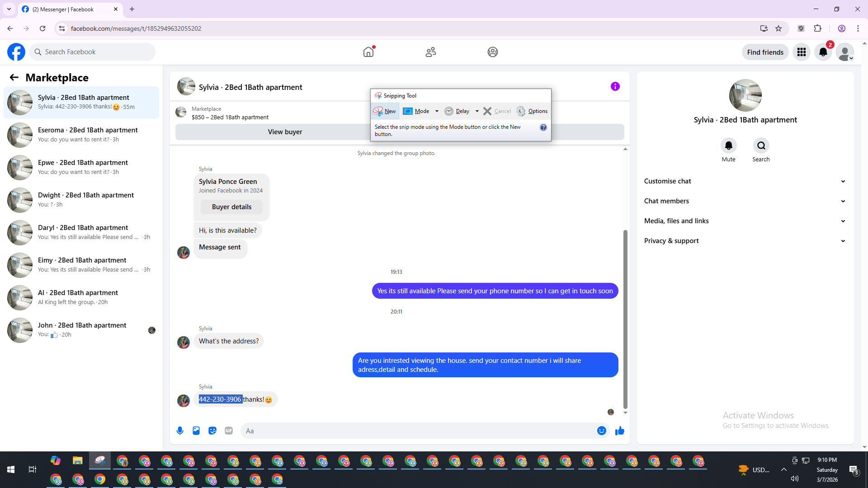The image size is (868, 488).
Task: Choose a GIF icon
Action: click(x=229, y=431)
